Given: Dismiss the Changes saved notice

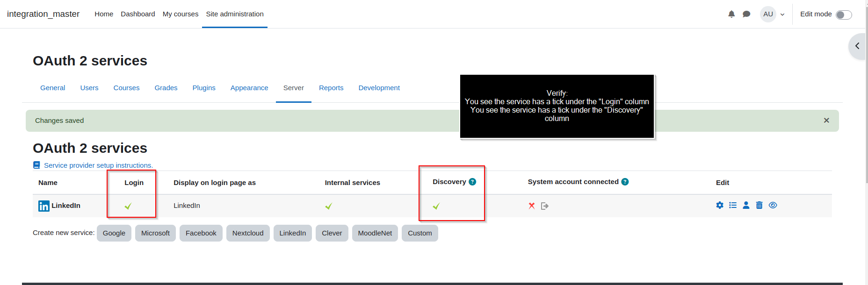Looking at the screenshot, I should (826, 121).
